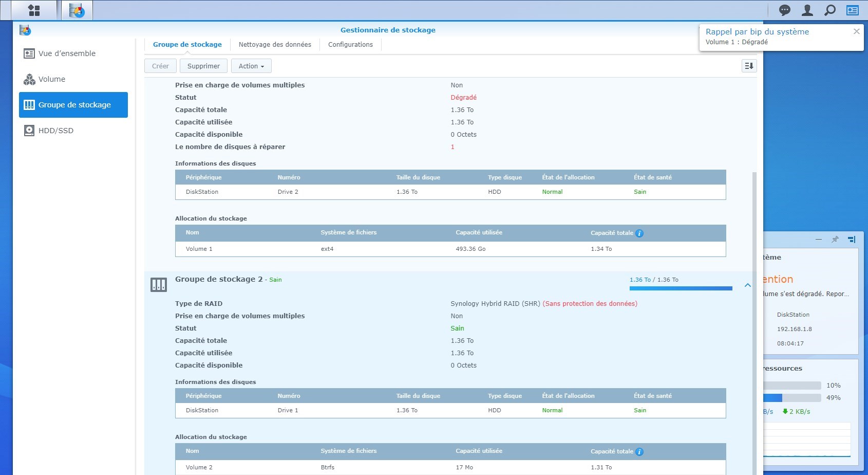Click the widget panel settings icon
868x475 pixels.
coord(852,240)
